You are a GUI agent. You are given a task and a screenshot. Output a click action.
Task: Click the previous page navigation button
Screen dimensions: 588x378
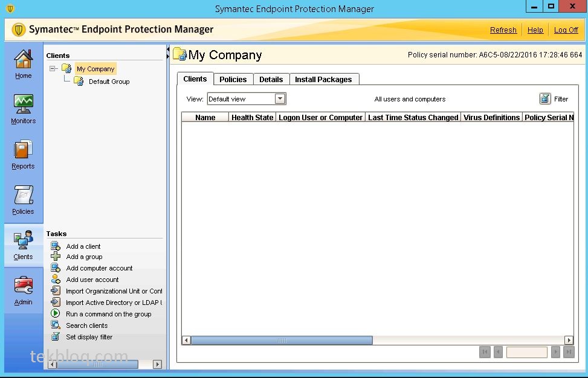(498, 352)
